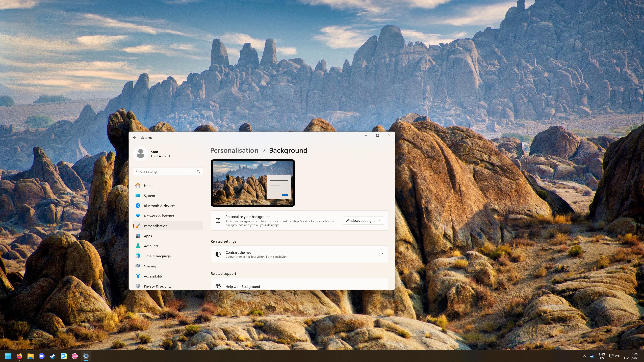This screenshot has width=644, height=362.
Task: Click the back arrow in Settings
Action: click(135, 138)
